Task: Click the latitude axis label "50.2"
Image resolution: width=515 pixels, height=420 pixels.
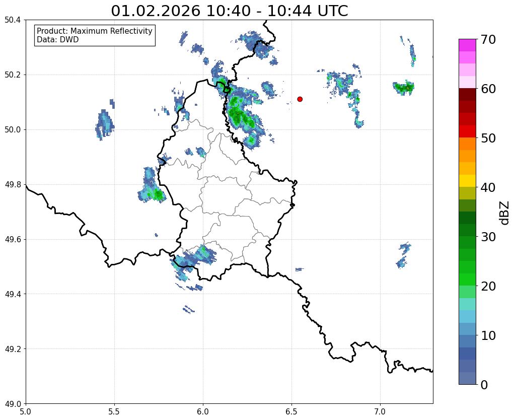Action: click(13, 75)
